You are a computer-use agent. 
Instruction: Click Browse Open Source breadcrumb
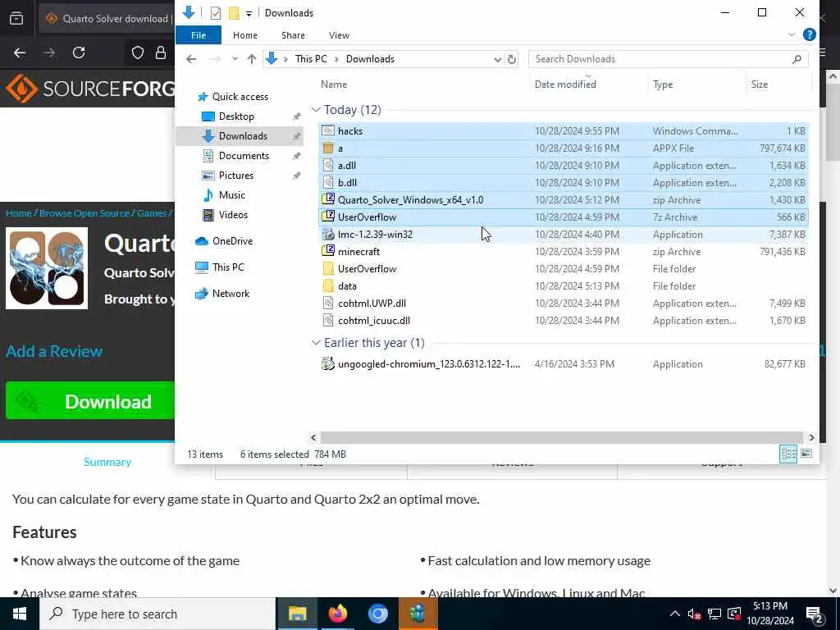pyautogui.click(x=84, y=213)
